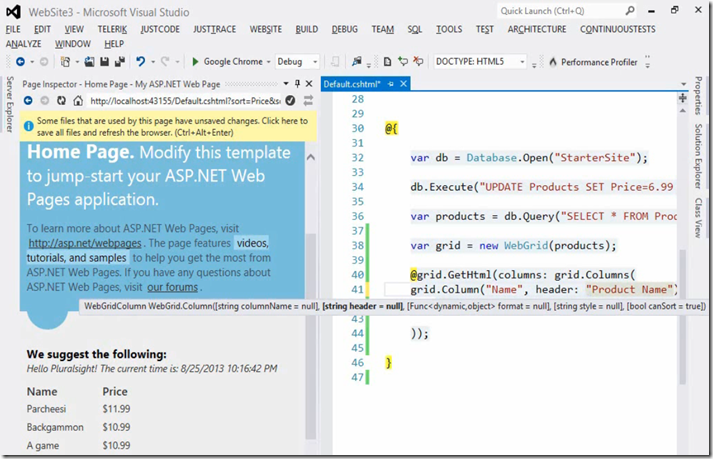This screenshot has width=713, height=459.
Task: Open the TELERIK menu
Action: point(112,30)
